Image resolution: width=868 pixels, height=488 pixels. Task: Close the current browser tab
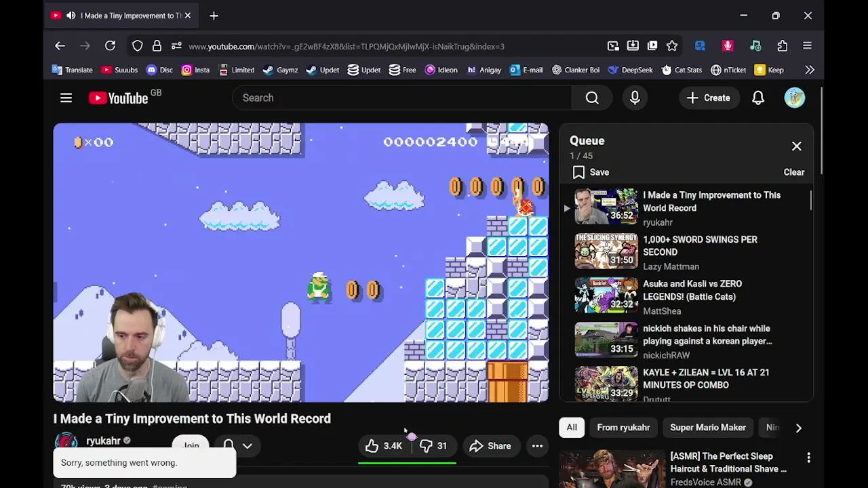pos(188,16)
